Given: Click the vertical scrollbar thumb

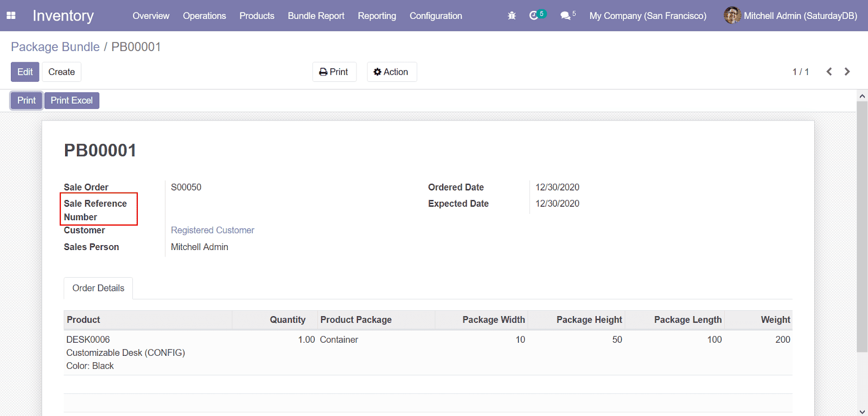Looking at the screenshot, I should click(x=862, y=227).
